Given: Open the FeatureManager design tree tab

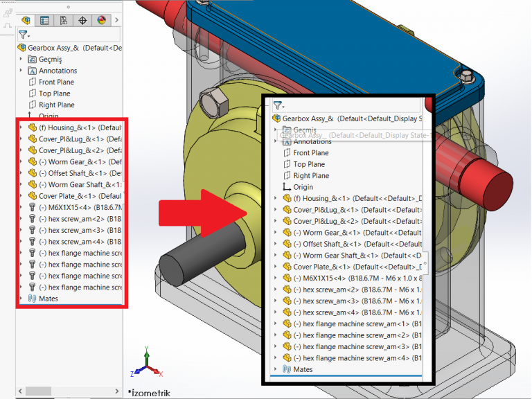Looking at the screenshot, I should (27, 20).
